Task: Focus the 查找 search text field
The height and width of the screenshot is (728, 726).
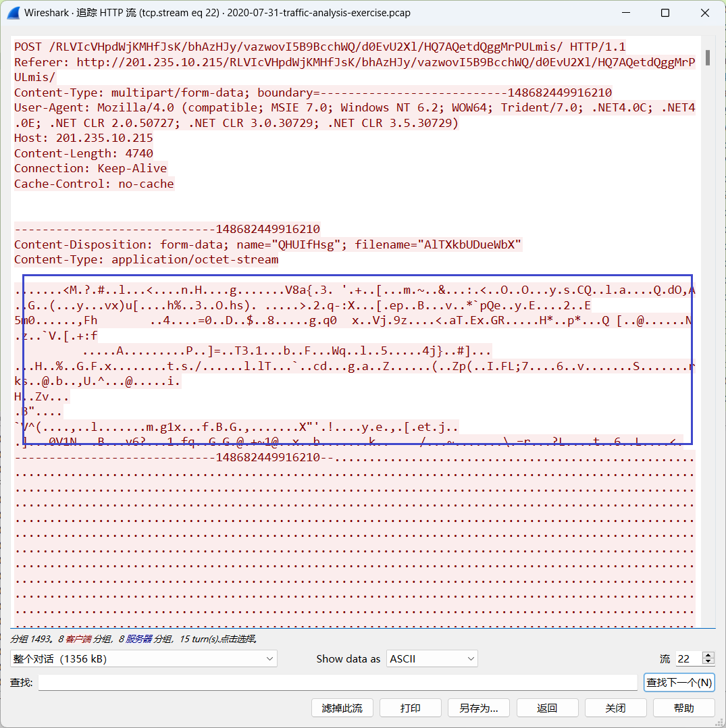Action: click(x=338, y=683)
